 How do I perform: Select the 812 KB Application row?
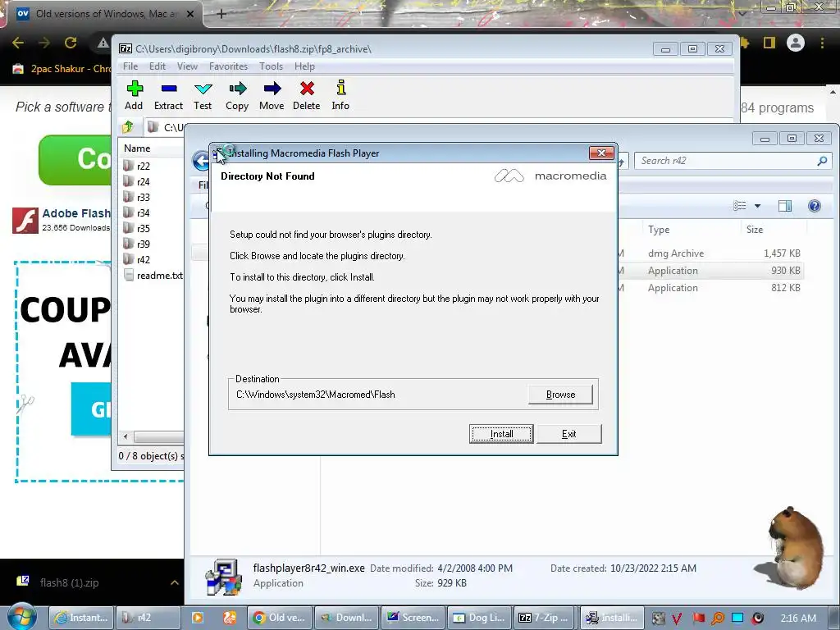tap(710, 288)
